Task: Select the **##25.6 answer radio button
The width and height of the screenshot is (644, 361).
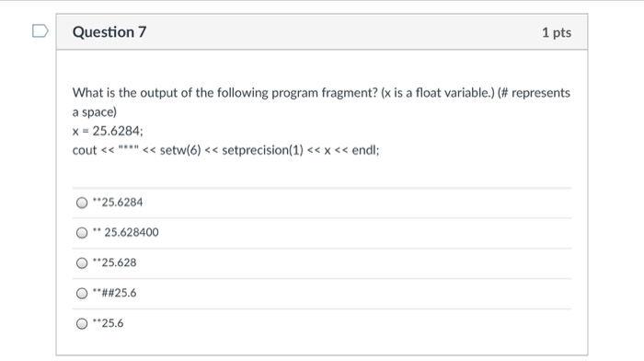Action: pos(82,293)
